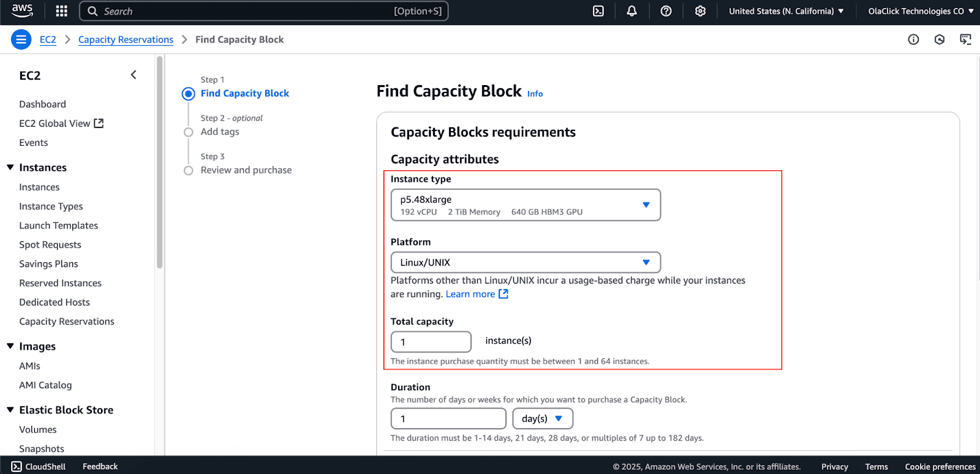The width and height of the screenshot is (980, 474).
Task: Select Find Capacity Block step indicator
Action: [x=189, y=94]
